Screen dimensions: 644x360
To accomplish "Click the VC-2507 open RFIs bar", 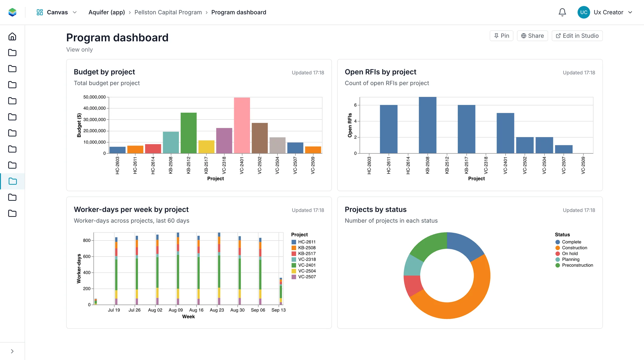I will tap(564, 149).
